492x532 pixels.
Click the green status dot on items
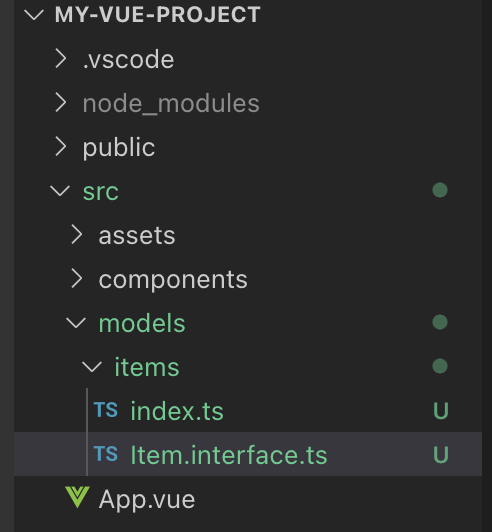440,366
